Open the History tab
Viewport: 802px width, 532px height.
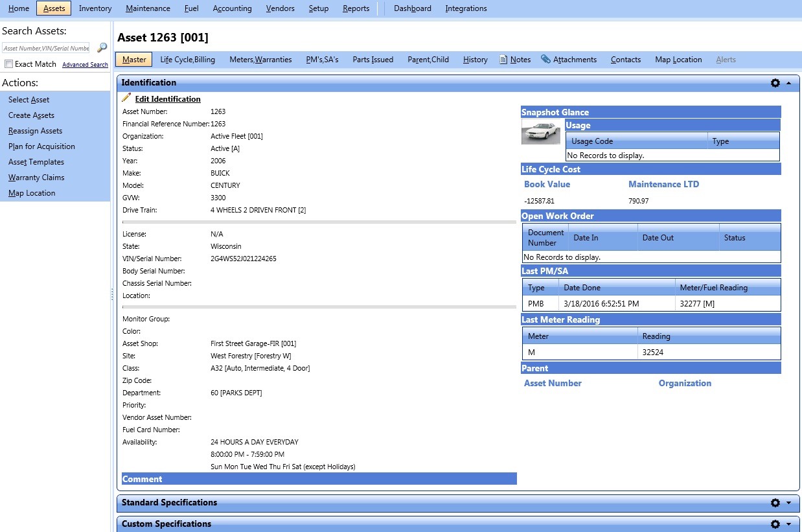tap(475, 60)
